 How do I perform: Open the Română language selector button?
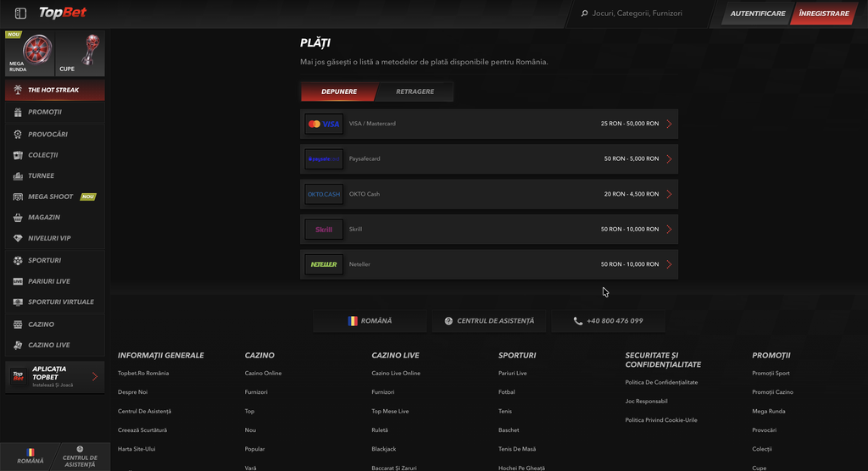pos(370,321)
